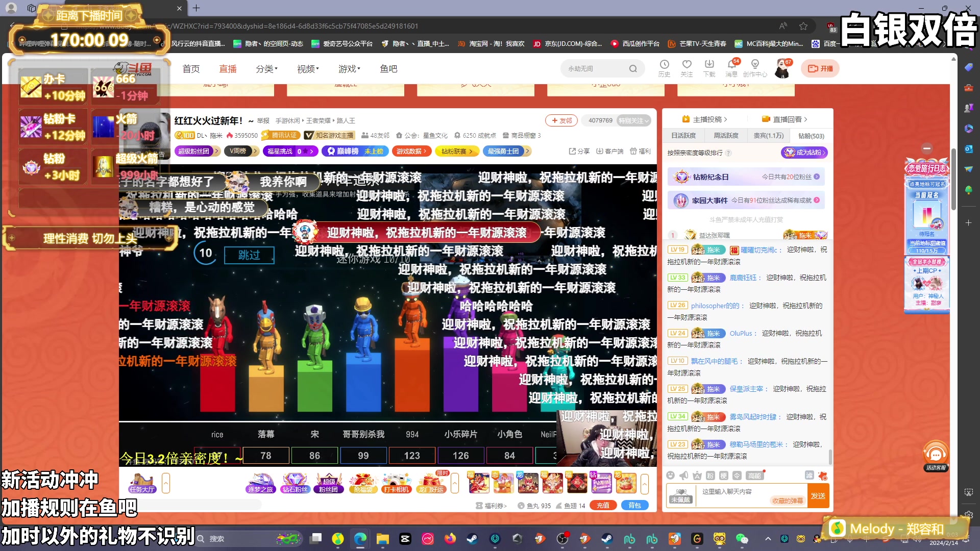This screenshot has height=551, width=980.
Task: Click the chat input field
Action: tap(735, 492)
